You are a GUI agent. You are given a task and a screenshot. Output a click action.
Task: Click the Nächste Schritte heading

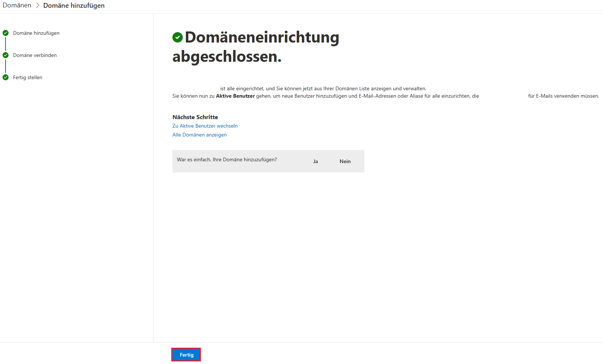(x=195, y=117)
